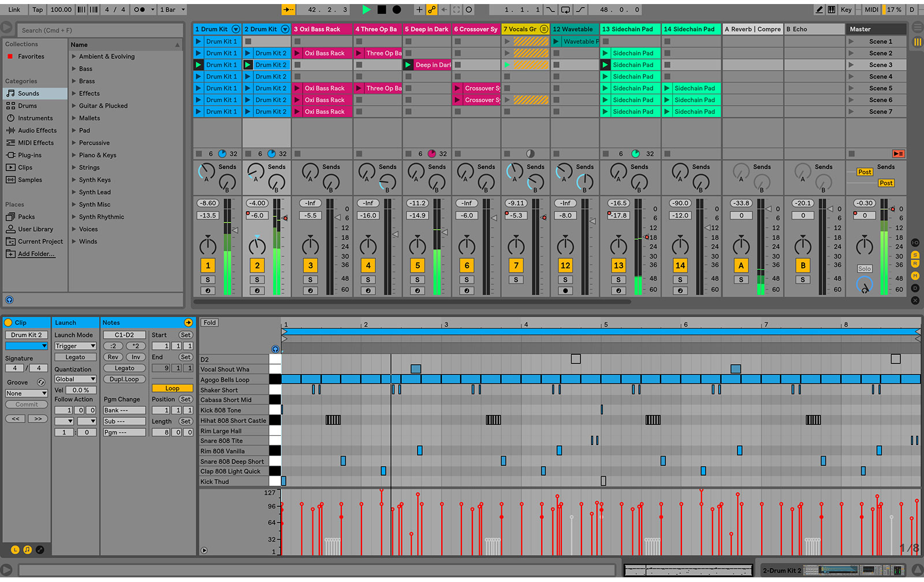Arm the track 12 Wavetable record button
924x582 pixels.
pos(565,291)
